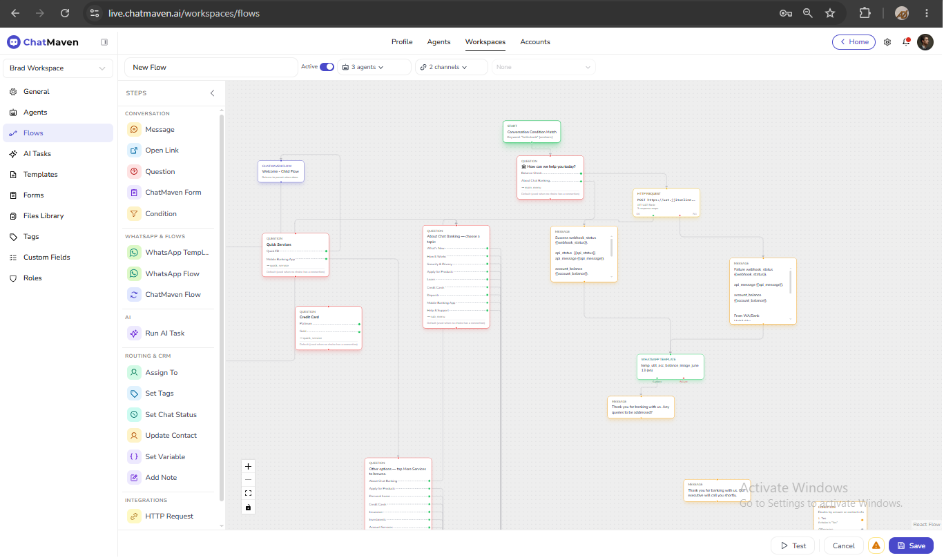Select the Run AI Task icon

(134, 333)
